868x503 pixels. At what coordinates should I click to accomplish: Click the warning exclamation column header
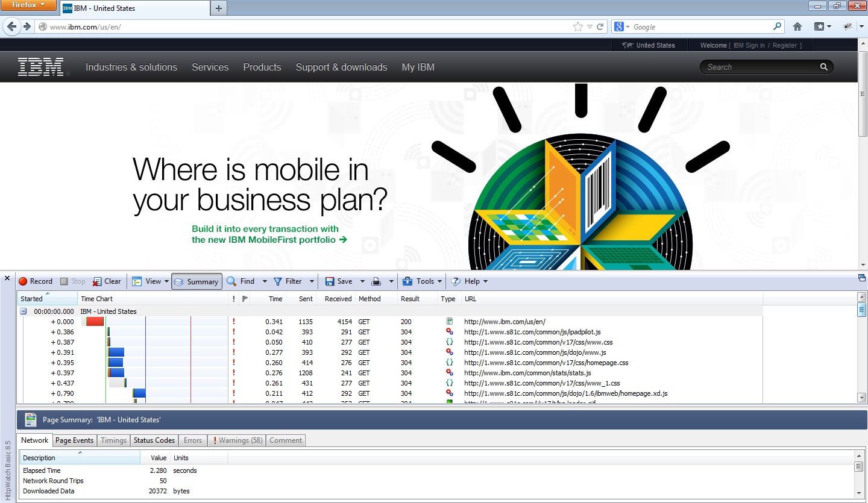coord(234,299)
